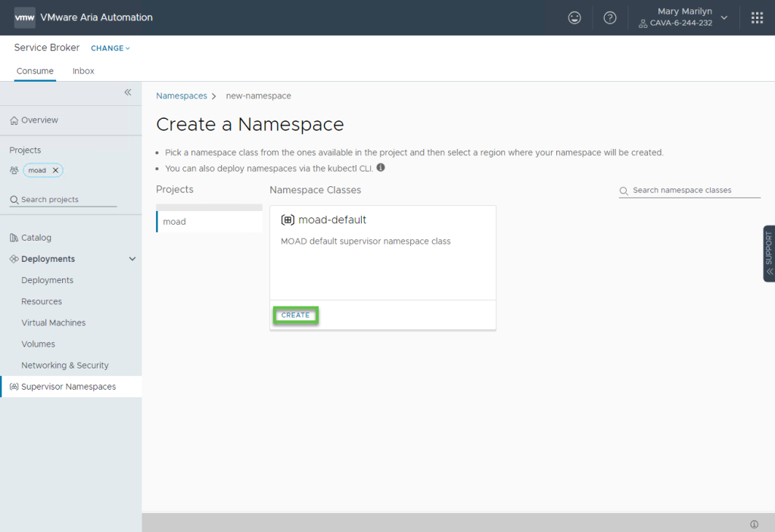
Task: Select the moad project in Projects list
Action: point(175,222)
